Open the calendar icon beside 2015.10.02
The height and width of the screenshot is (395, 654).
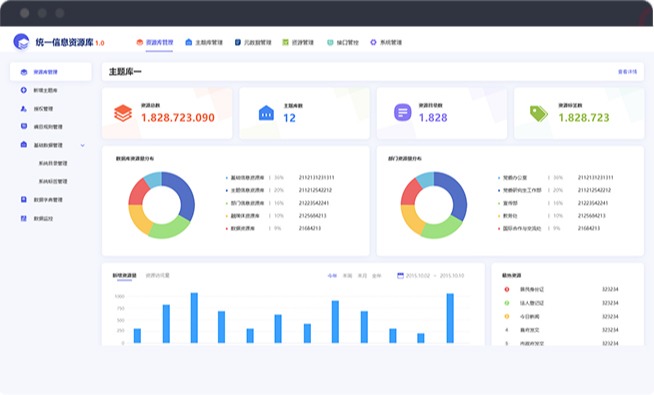pos(400,275)
